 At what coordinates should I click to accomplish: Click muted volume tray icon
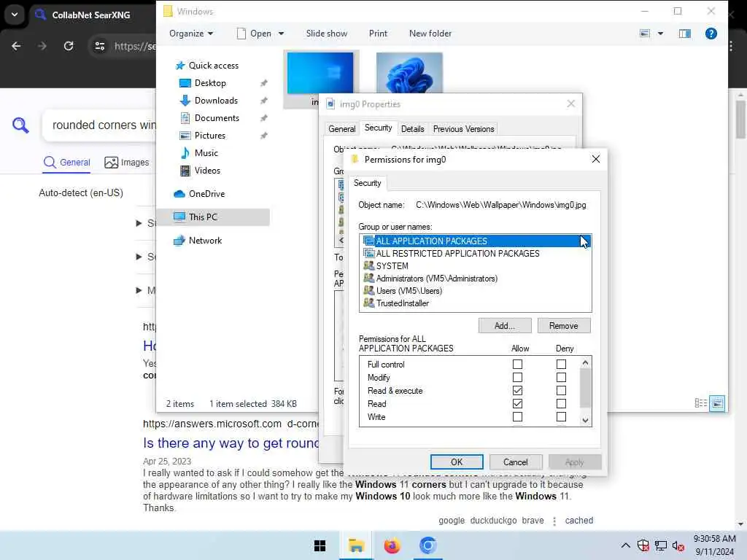pyautogui.click(x=678, y=545)
